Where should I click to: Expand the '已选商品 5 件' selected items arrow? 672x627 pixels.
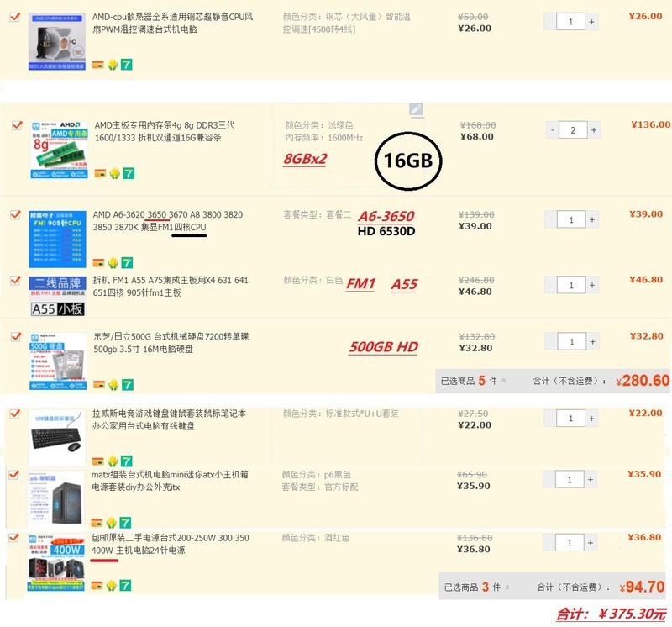coord(503,381)
